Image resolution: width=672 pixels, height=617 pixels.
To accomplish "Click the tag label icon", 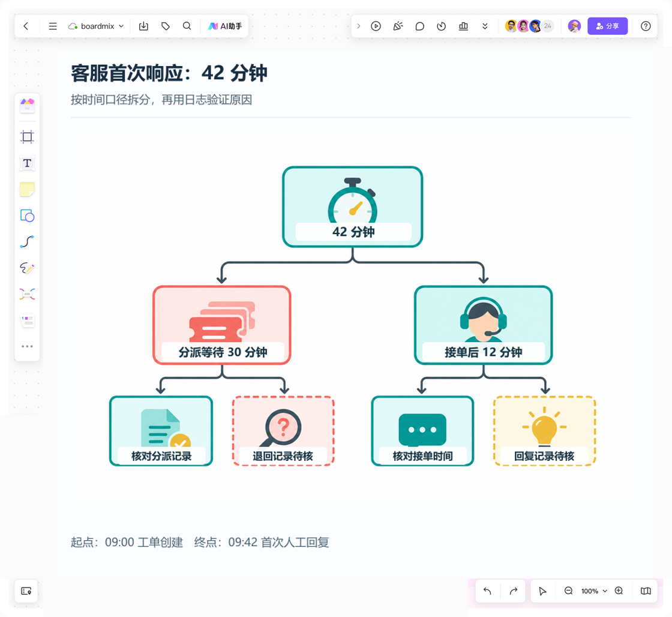I will coord(166,26).
